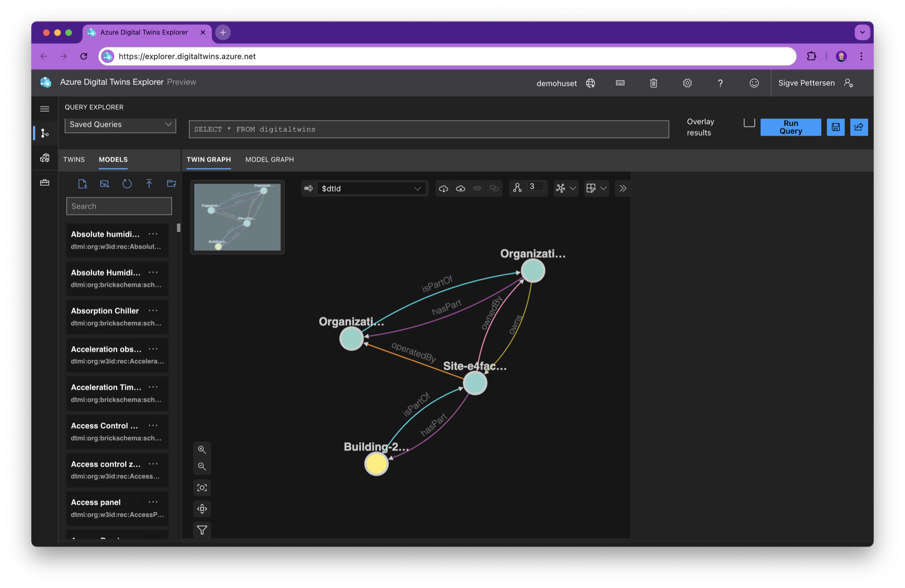This screenshot has height=588, width=905.
Task: Open the user account settings icon
Action: 849,83
